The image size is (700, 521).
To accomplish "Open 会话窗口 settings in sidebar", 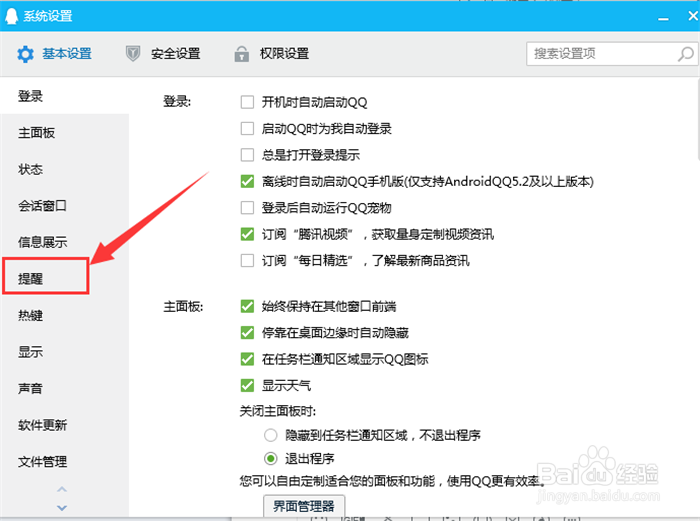I will pos(42,206).
